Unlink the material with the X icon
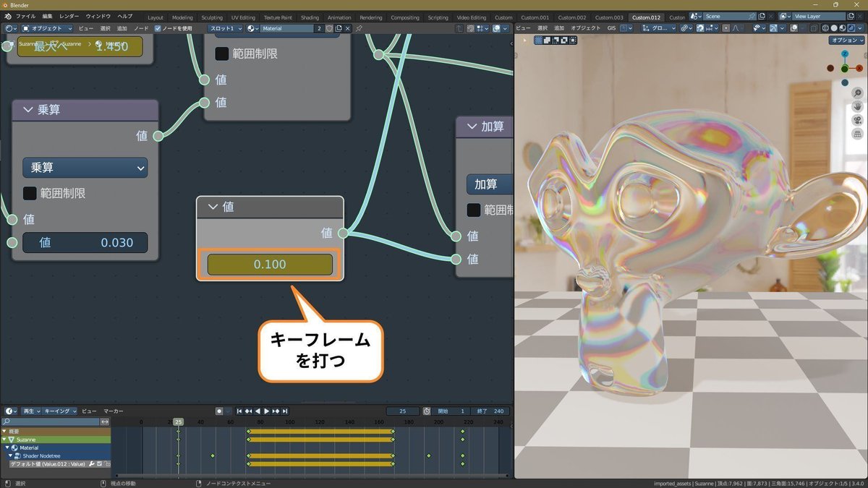868x488 pixels. pyautogui.click(x=347, y=28)
